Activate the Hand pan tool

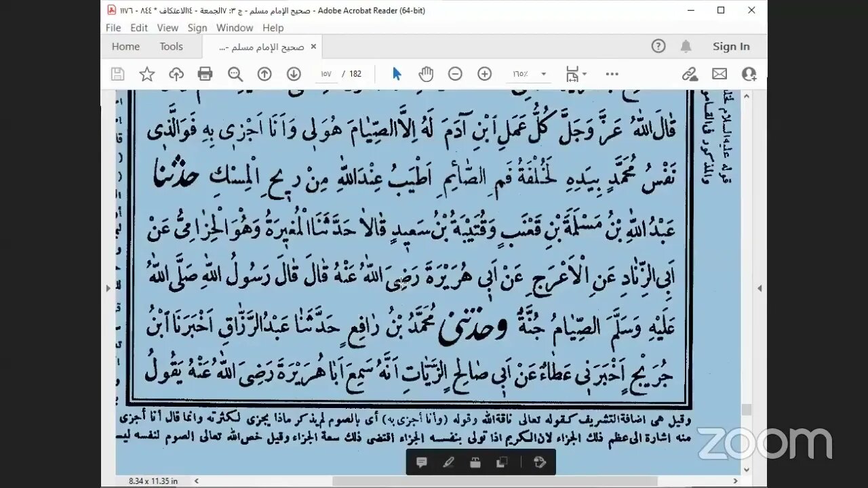coord(426,74)
